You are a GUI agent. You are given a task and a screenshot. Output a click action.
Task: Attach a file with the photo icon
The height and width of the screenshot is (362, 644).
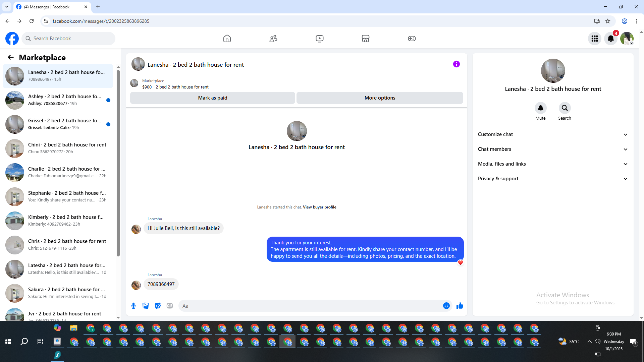146,306
